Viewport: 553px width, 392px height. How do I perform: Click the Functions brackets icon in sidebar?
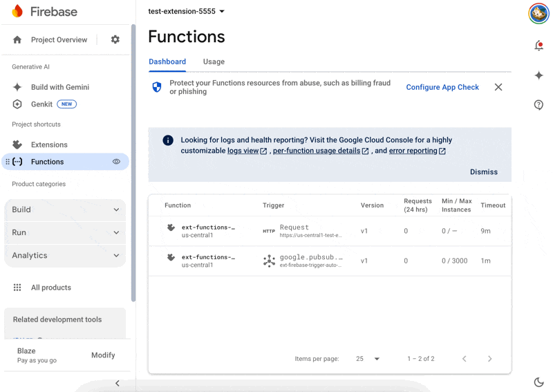[17, 162]
